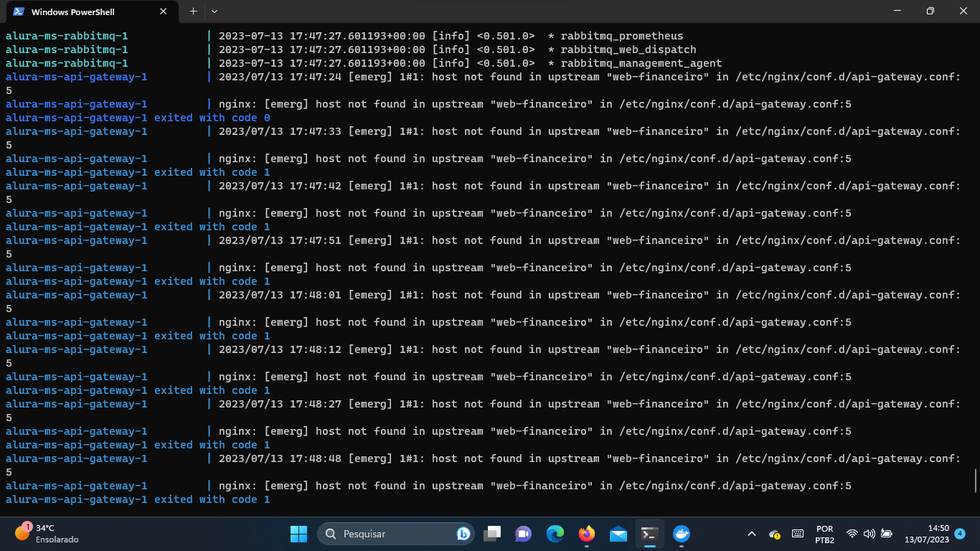Check the battery status icon
Viewport: 980px width, 551px height.
(887, 534)
